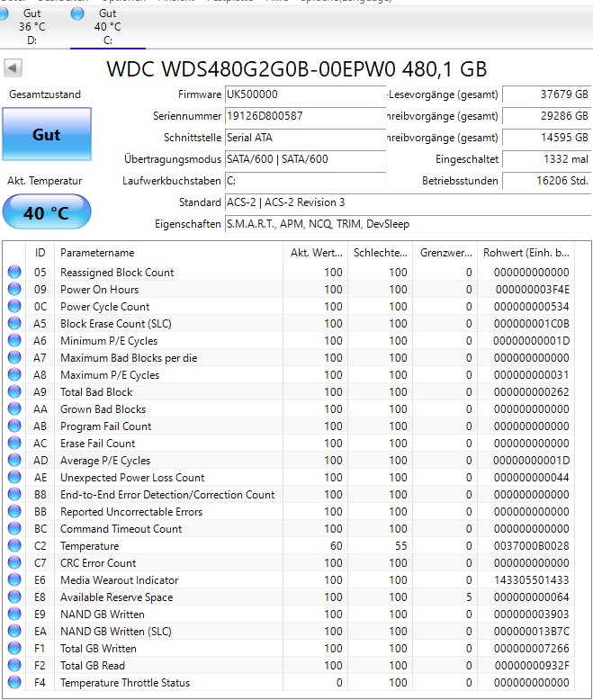Click the Betriebsstunden value 16206 Std.
Image resolution: width=593 pixels, height=700 pixels.
point(546,181)
